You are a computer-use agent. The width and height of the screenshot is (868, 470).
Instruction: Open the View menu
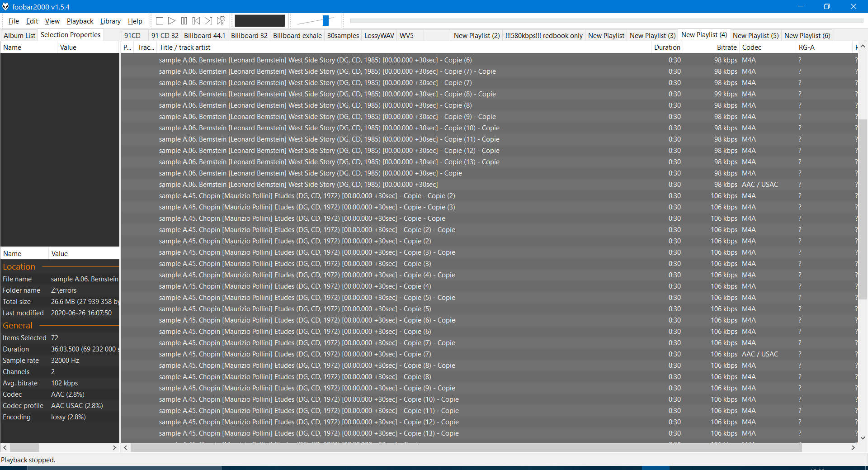52,21
